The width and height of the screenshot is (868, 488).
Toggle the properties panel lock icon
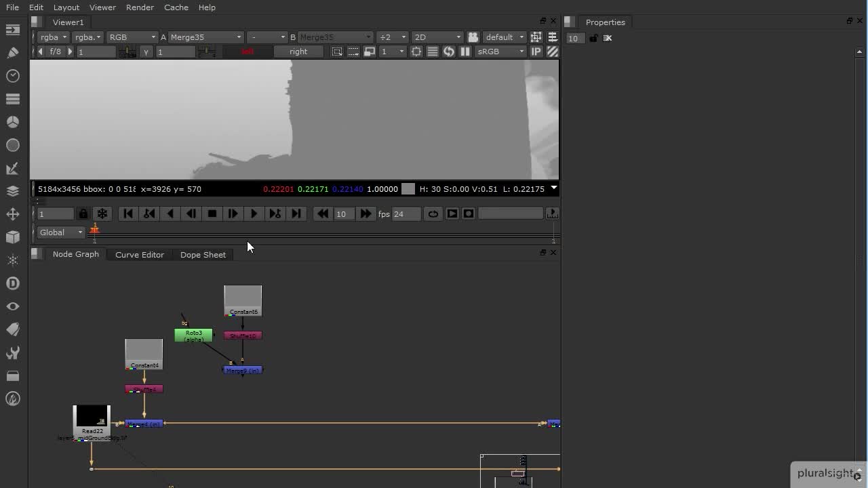(x=593, y=38)
